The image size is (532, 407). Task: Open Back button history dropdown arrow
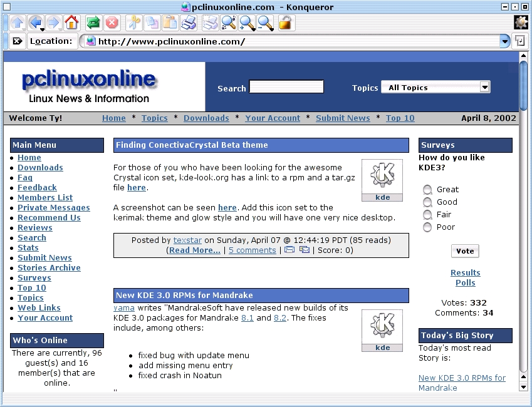click(43, 29)
